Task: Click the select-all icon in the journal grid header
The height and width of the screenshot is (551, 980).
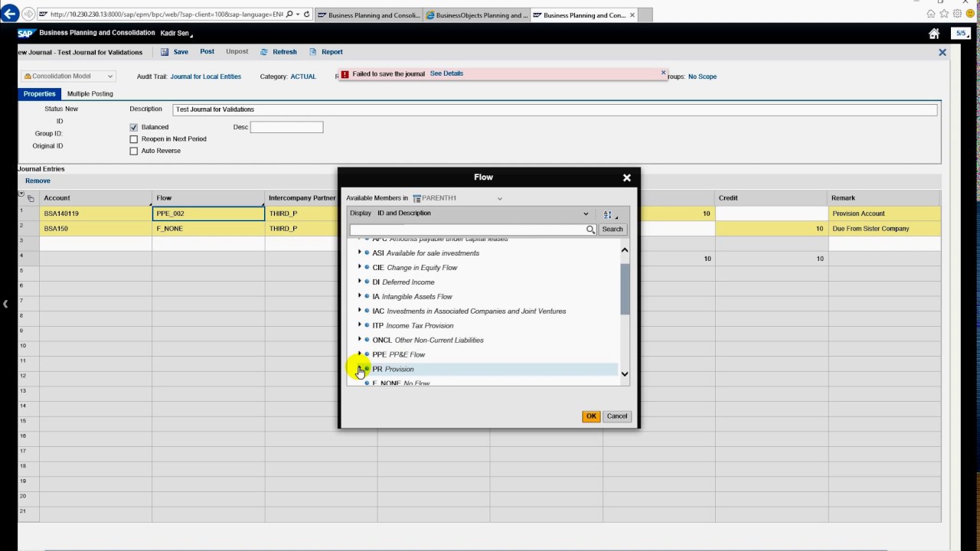Action: pos(31,199)
